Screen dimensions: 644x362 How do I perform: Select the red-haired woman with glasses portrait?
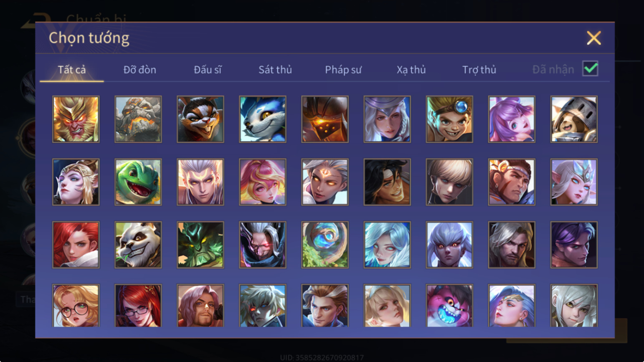click(138, 306)
